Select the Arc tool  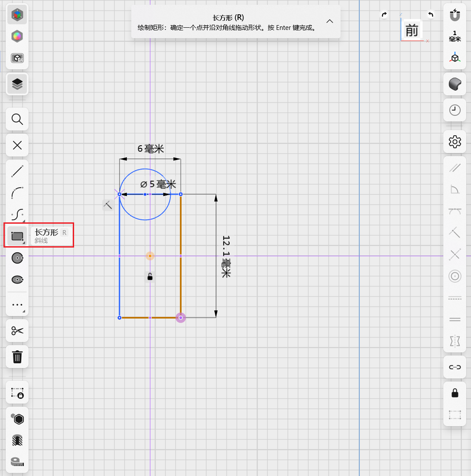coord(17,193)
